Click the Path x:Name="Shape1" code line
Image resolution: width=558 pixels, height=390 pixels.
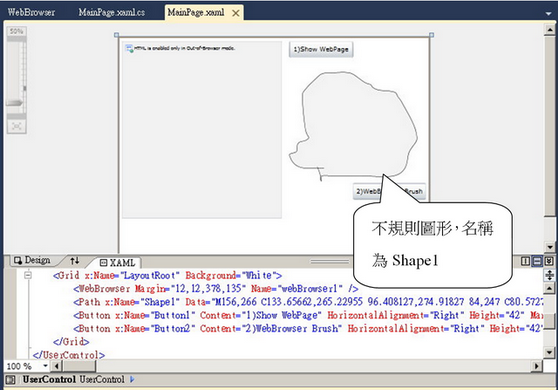coord(308,302)
